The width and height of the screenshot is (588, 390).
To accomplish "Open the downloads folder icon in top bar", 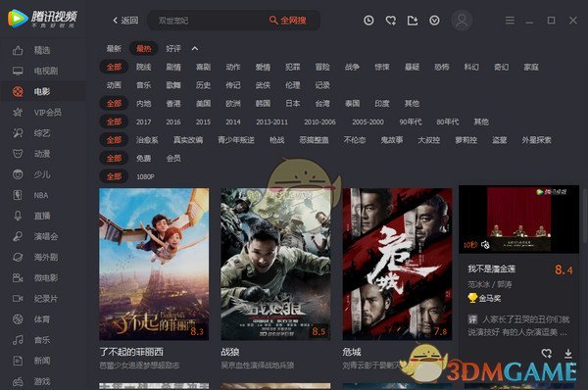I will (413, 21).
